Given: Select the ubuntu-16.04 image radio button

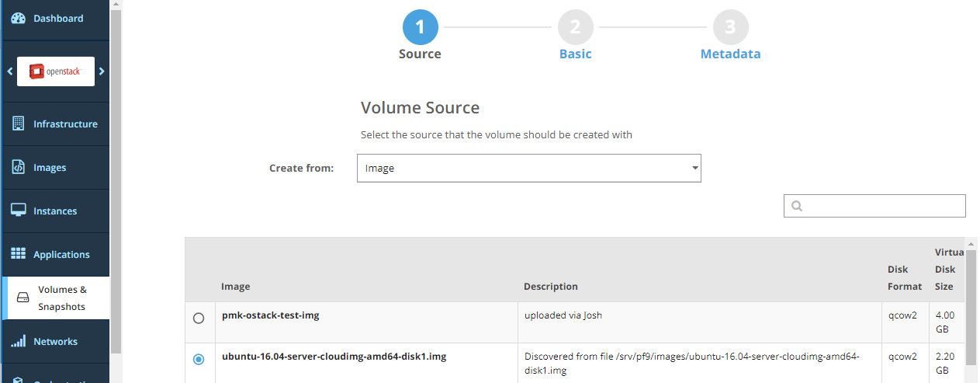Looking at the screenshot, I should point(199,359).
